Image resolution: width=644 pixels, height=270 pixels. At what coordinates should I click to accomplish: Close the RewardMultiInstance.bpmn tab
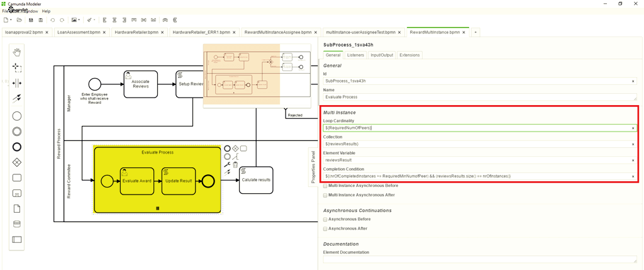tap(463, 31)
